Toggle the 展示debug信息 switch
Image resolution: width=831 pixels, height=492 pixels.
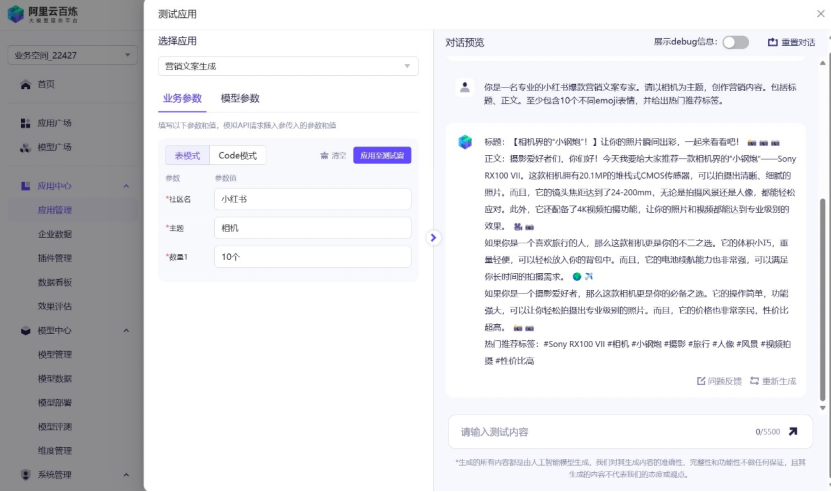(x=736, y=42)
